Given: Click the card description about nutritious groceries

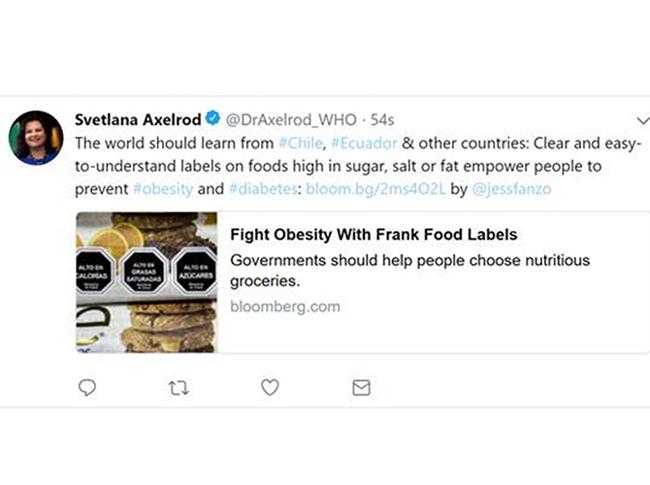Looking at the screenshot, I should (410, 270).
